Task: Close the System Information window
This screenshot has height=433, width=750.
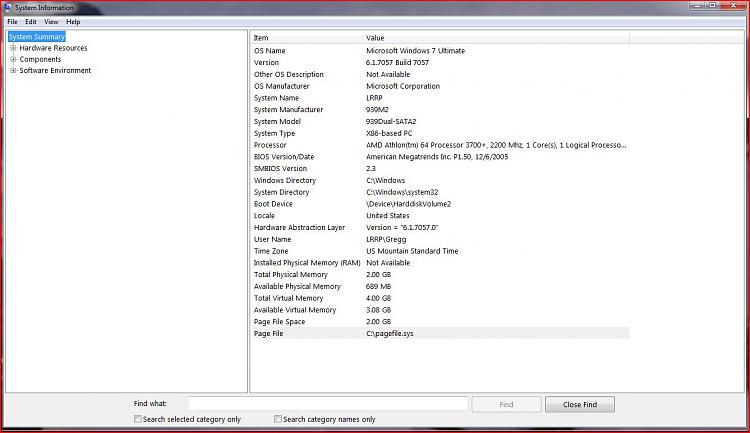Action: pos(734,6)
